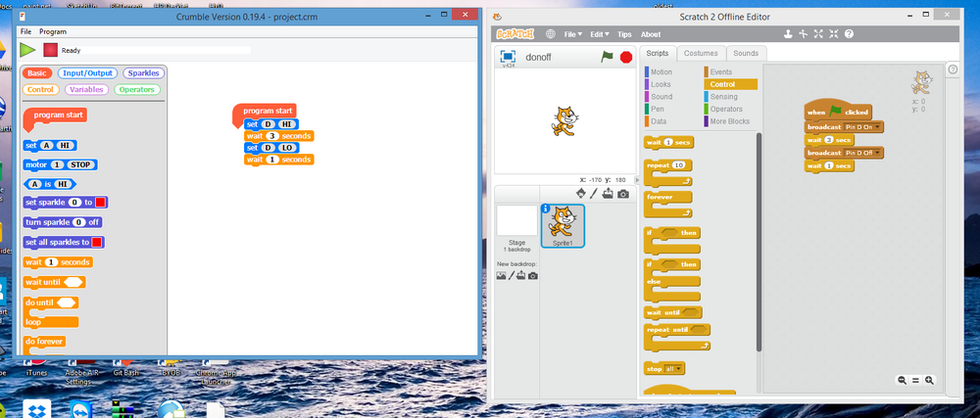Open the Scratch File menu
This screenshot has width=980, height=418.
click(572, 34)
